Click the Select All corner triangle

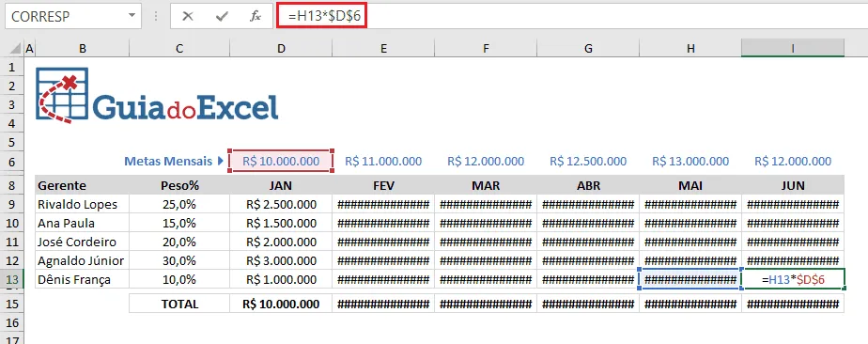coord(15,49)
